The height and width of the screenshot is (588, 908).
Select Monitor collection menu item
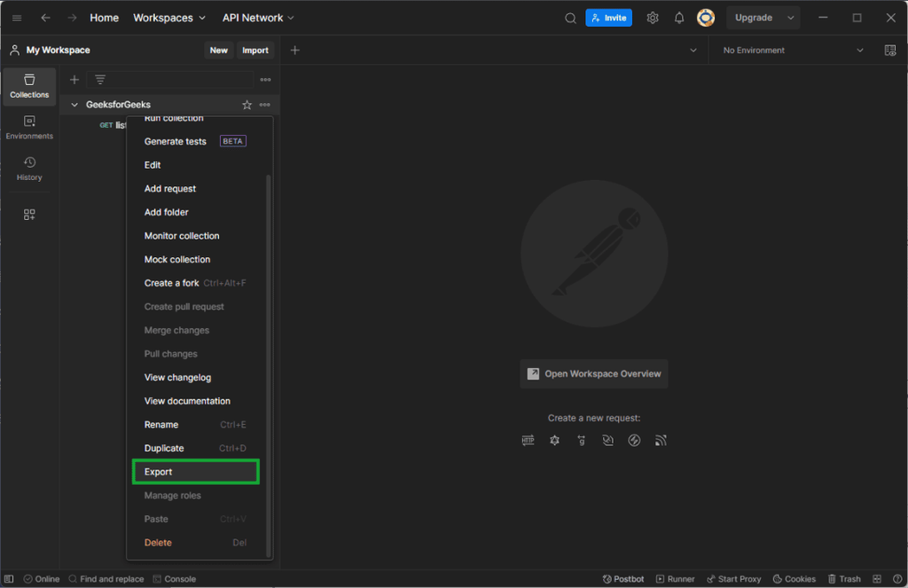pyautogui.click(x=196, y=236)
